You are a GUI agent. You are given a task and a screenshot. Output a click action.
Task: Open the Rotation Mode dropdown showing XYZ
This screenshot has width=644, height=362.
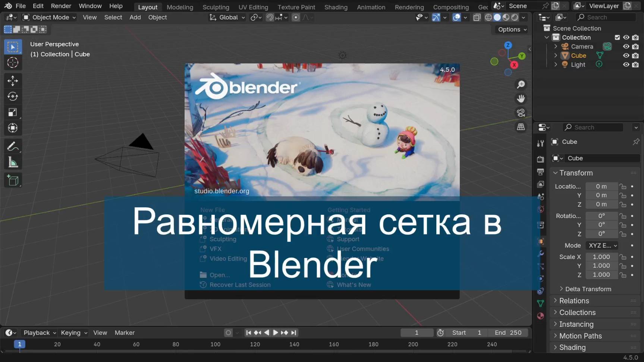coord(601,245)
